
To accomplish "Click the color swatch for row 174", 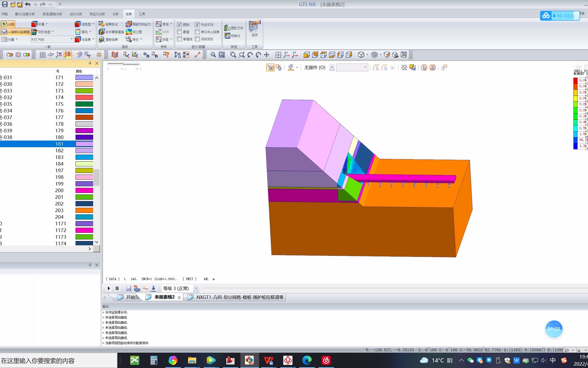I will [x=84, y=97].
